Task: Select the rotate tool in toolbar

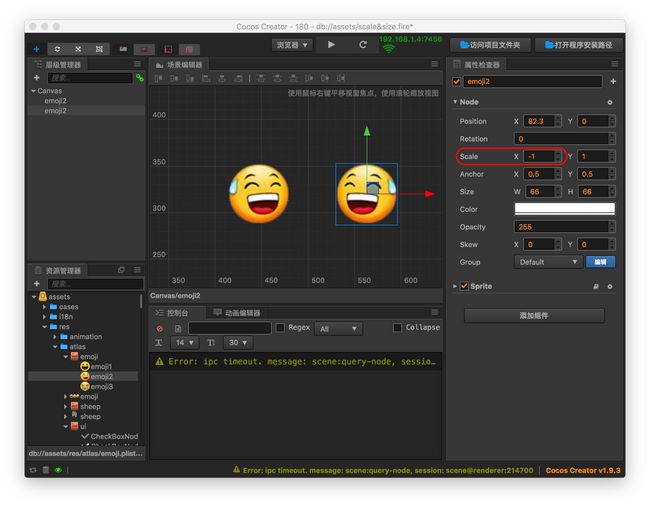Action: point(57,49)
